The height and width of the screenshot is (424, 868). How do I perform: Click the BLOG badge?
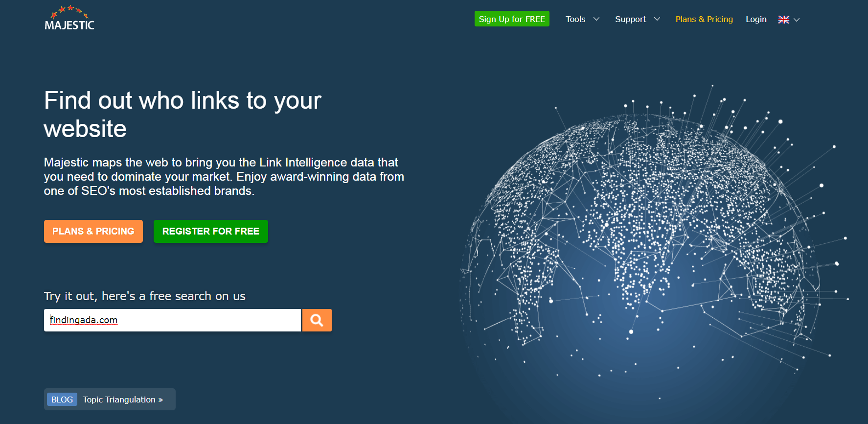point(62,400)
